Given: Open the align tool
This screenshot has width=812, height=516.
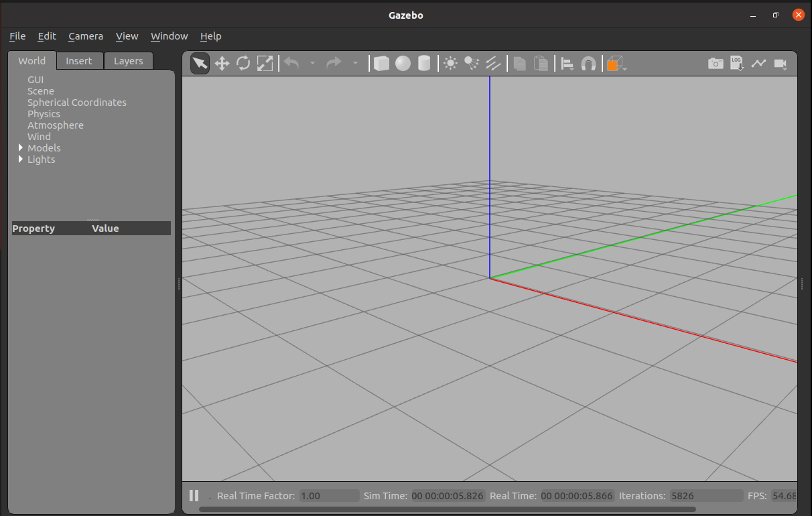Looking at the screenshot, I should click(x=567, y=64).
